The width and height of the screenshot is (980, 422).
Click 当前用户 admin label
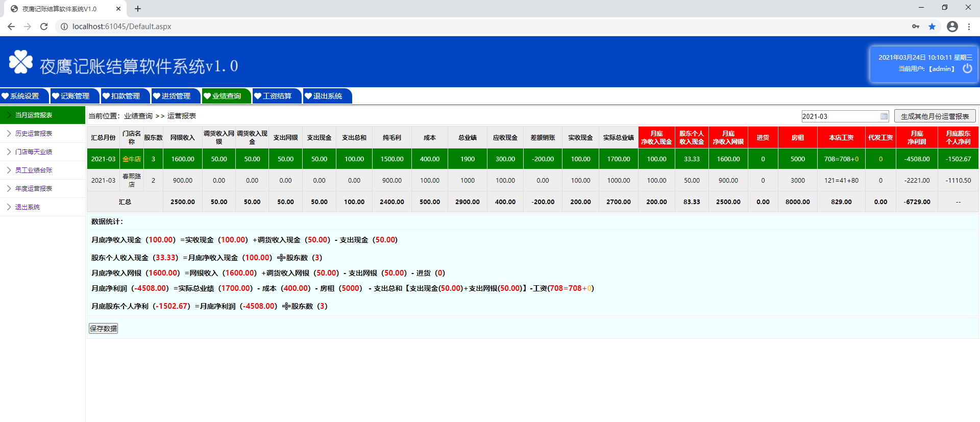(926, 69)
